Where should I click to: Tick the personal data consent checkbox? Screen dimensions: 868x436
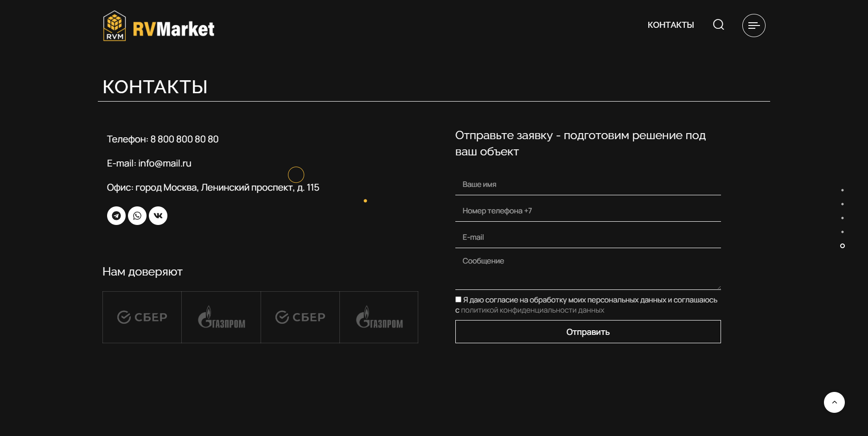pos(458,300)
